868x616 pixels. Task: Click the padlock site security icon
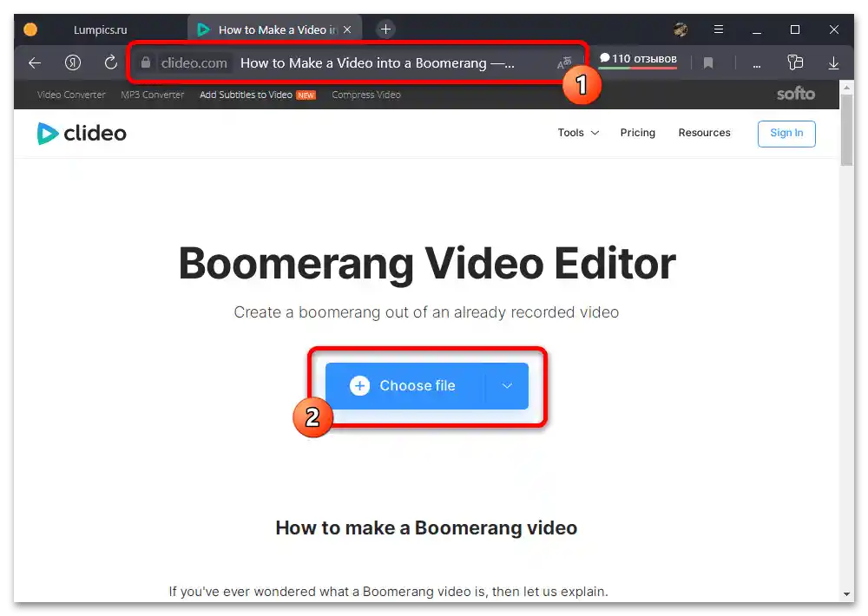(x=146, y=62)
